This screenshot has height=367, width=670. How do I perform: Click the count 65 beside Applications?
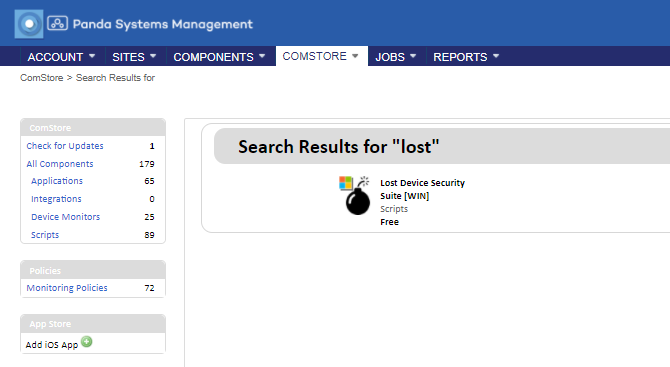click(x=149, y=181)
